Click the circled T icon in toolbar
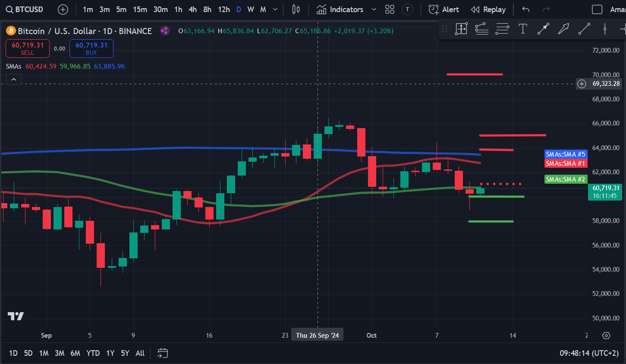Image resolution: width=626 pixels, height=364 pixels. click(x=407, y=9)
